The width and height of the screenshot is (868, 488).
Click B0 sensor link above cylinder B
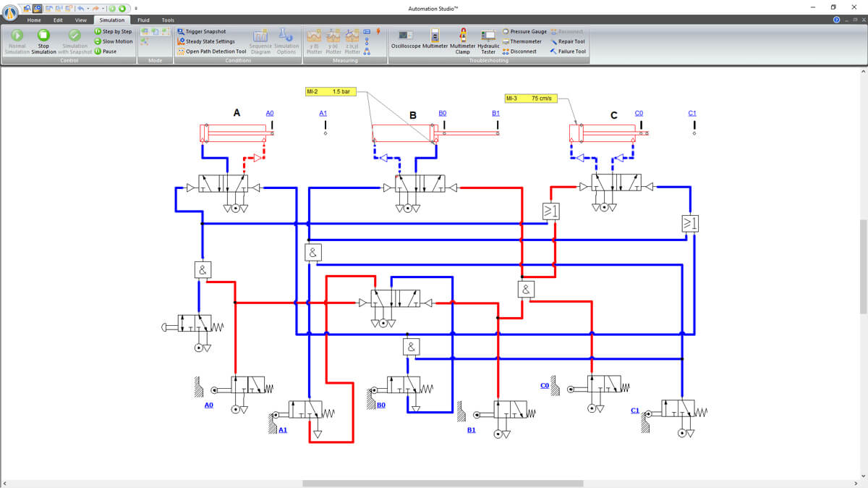coord(443,114)
